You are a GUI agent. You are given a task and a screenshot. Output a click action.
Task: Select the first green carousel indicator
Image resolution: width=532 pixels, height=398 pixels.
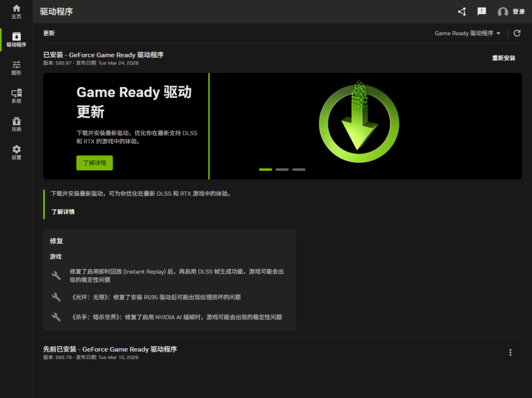(265, 170)
